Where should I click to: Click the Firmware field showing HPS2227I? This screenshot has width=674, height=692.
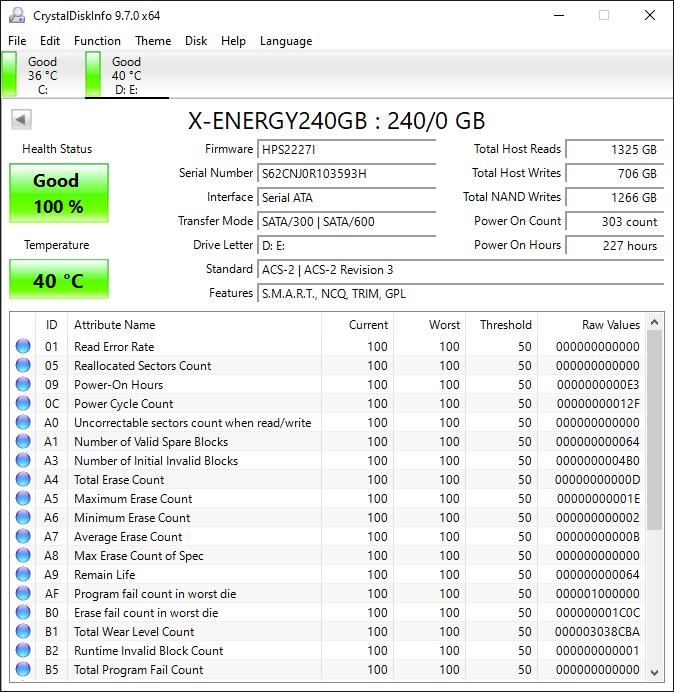pos(346,150)
